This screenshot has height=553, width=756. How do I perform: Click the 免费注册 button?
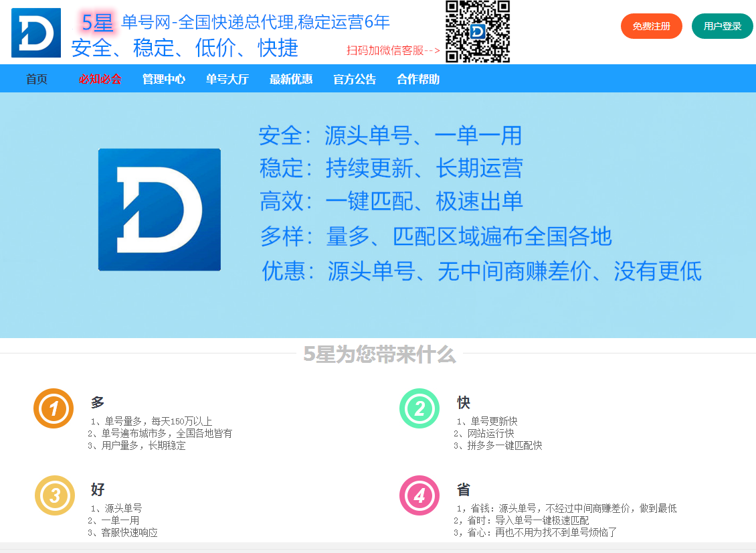(652, 26)
